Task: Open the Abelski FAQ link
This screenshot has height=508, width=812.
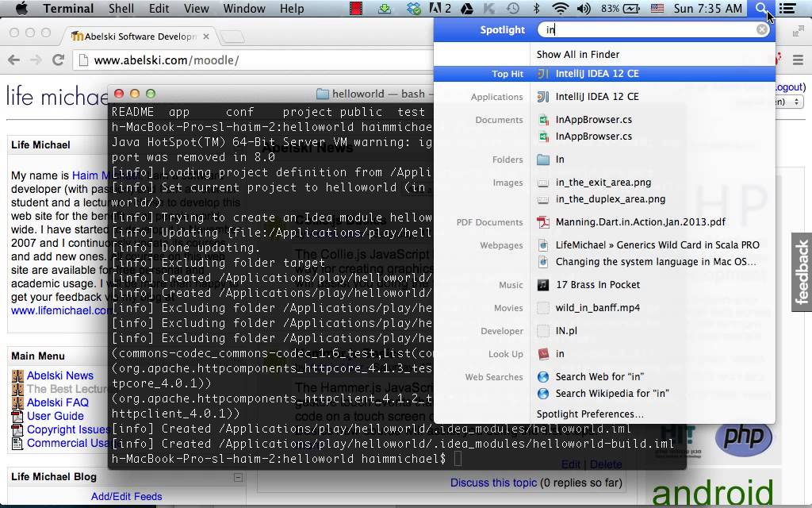Action: coord(57,402)
